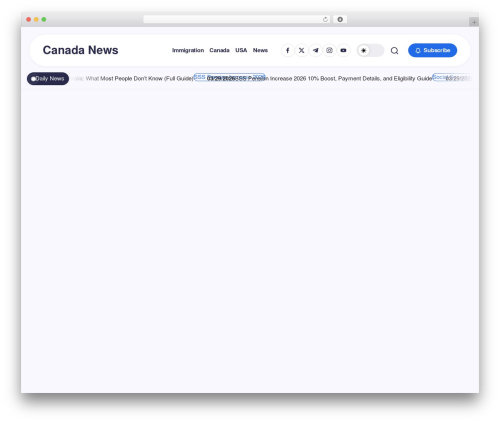This screenshot has width=500, height=423.
Task: Open the Facebook social icon
Action: [x=287, y=50]
